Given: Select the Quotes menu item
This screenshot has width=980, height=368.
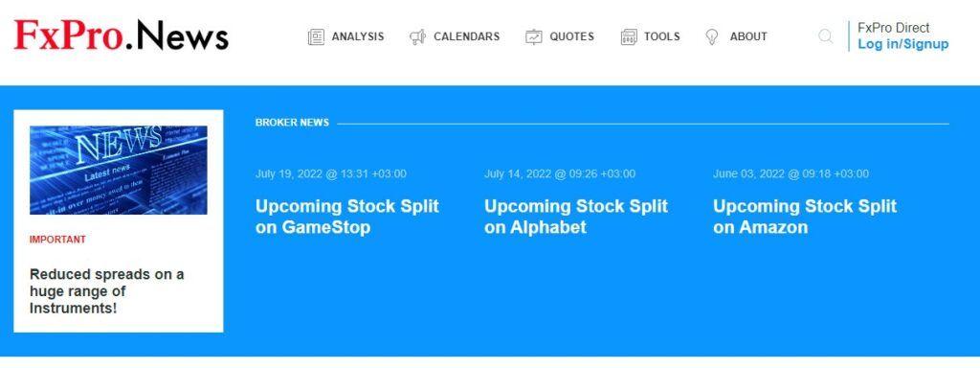Looking at the screenshot, I should point(572,37).
